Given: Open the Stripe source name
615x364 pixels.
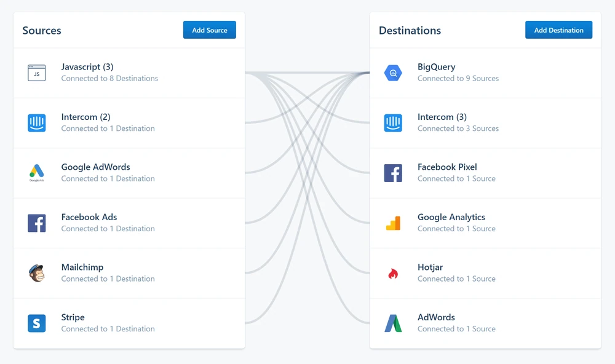Looking at the screenshot, I should click(x=73, y=317).
